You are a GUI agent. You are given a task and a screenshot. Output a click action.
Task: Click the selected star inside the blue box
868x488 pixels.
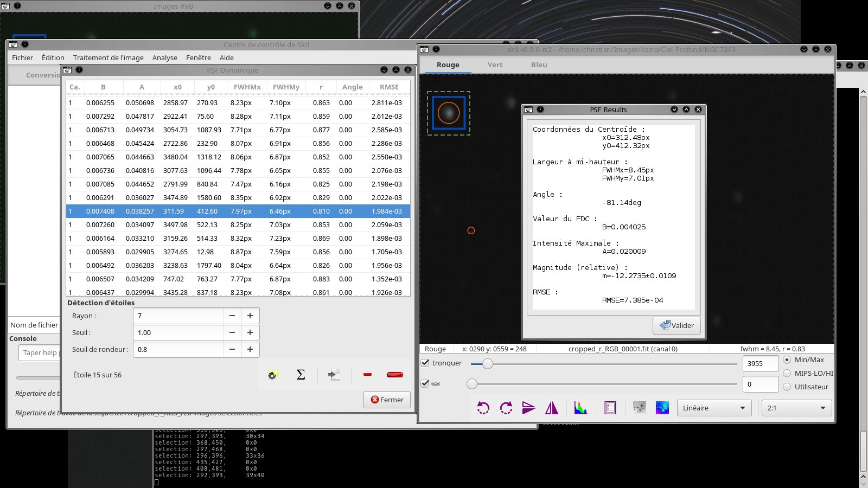coord(449,113)
